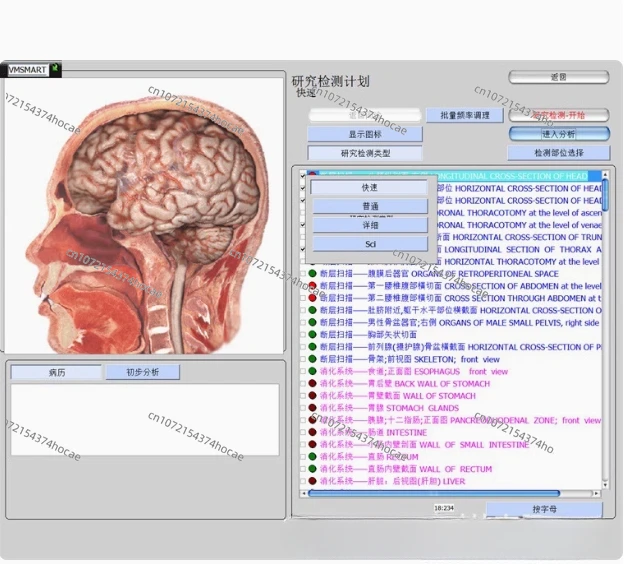Click dark red dot beside BACK WALL OF STOMACH

click(x=312, y=384)
